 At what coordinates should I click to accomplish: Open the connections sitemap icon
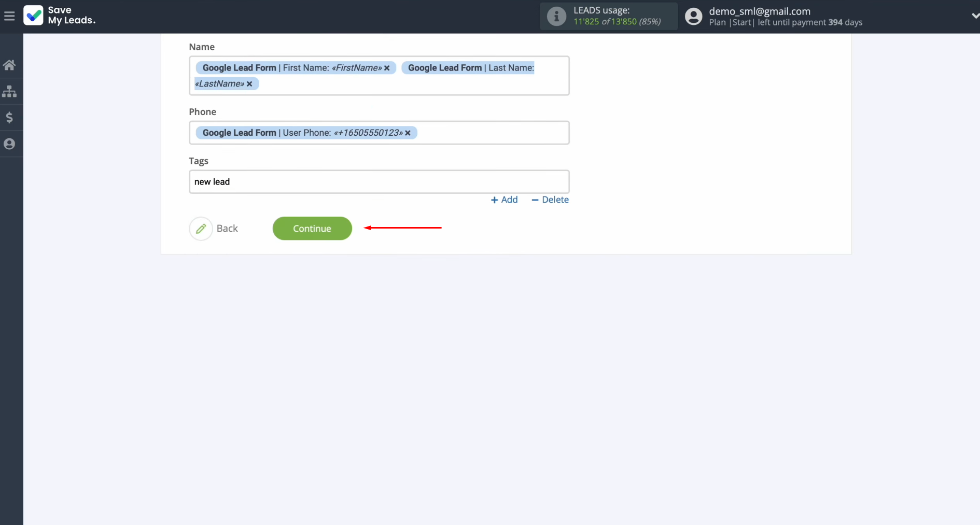(9, 91)
